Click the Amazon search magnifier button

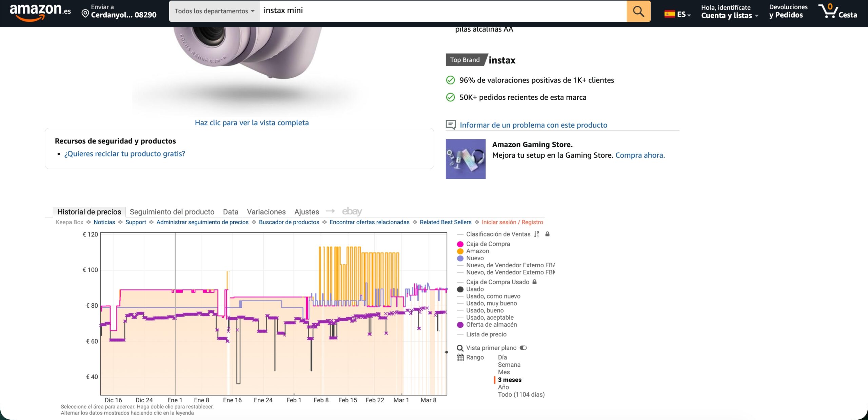coord(639,11)
